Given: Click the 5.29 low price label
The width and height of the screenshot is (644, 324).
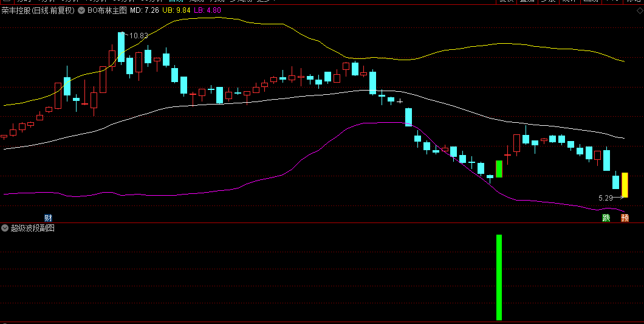Looking at the screenshot, I should (x=606, y=198).
